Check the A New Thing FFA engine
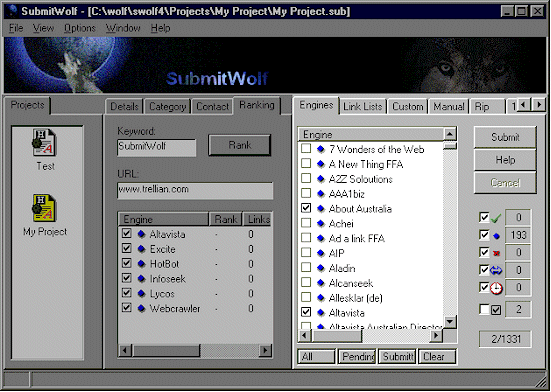The width and height of the screenshot is (551, 392). coord(306,163)
